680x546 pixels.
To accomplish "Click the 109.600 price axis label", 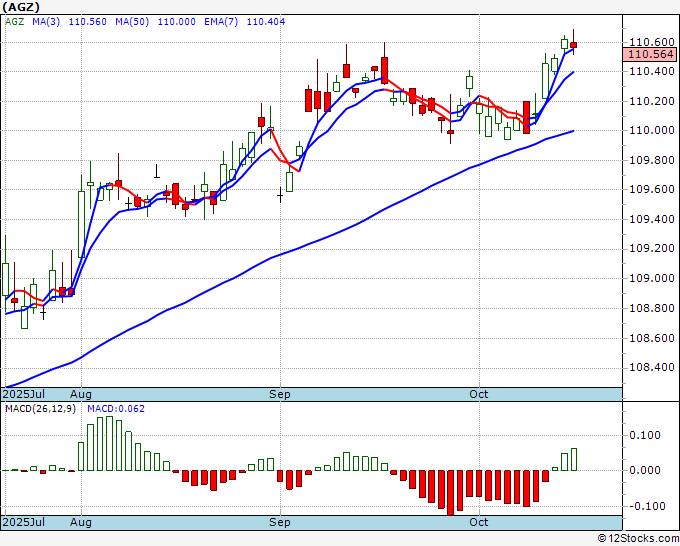I will pos(652,189).
